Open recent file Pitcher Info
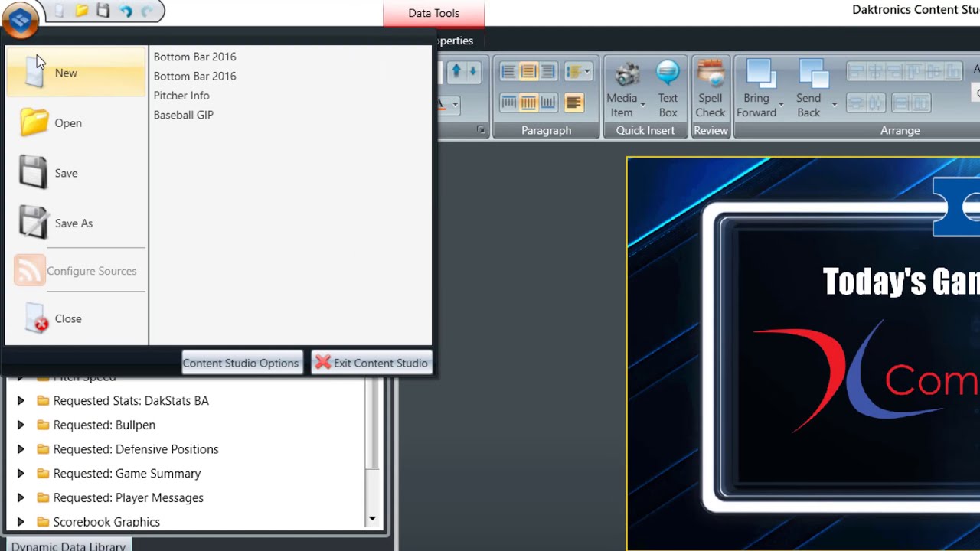Image resolution: width=980 pixels, height=551 pixels. [181, 96]
